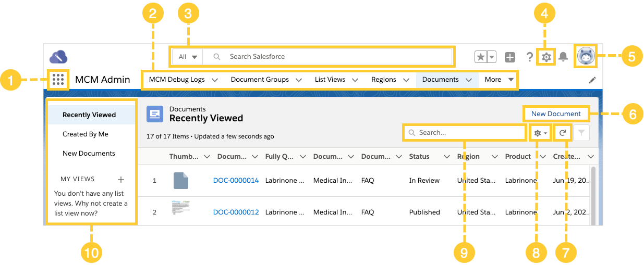Click the global actions plus icon
This screenshot has width=644, height=265.
click(510, 57)
